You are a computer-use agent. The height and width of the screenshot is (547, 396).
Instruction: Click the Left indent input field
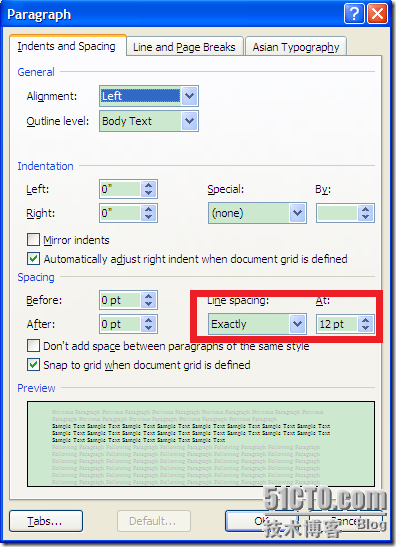120,189
